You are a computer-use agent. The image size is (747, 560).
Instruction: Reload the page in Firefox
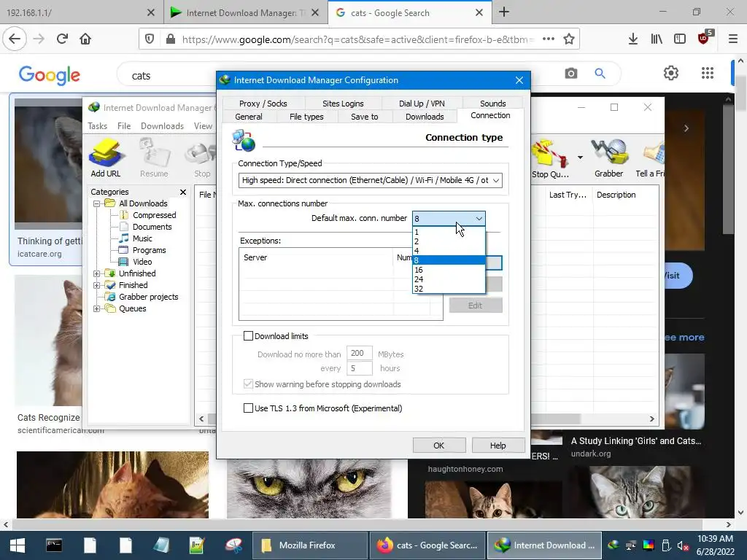pos(63,39)
